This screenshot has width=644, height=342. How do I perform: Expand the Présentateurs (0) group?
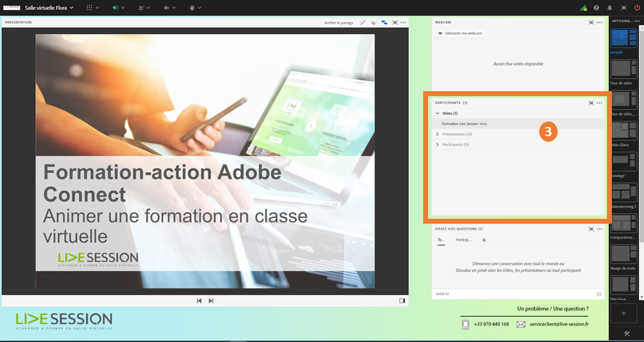point(437,134)
